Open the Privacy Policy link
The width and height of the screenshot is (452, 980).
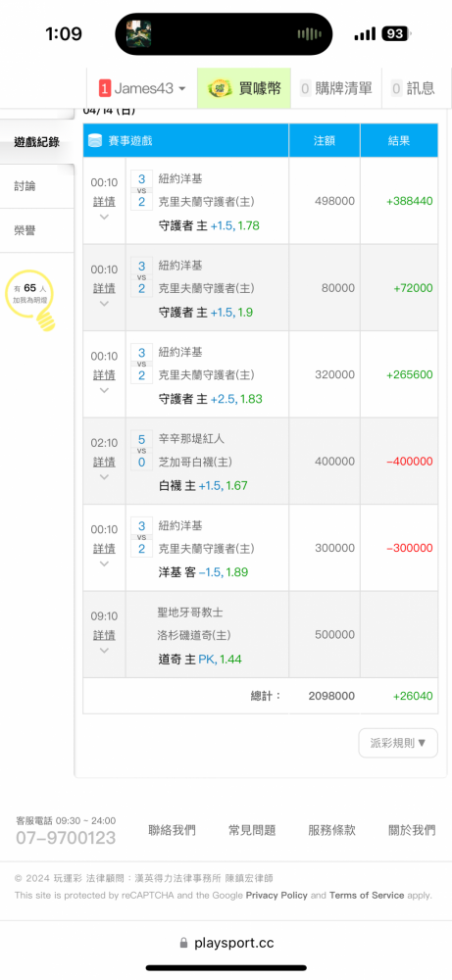pyautogui.click(x=276, y=895)
